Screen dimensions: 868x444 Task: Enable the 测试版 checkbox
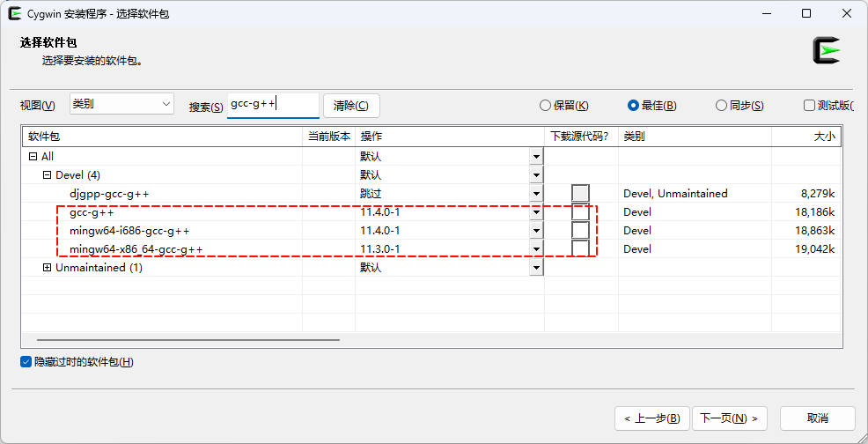tap(809, 106)
